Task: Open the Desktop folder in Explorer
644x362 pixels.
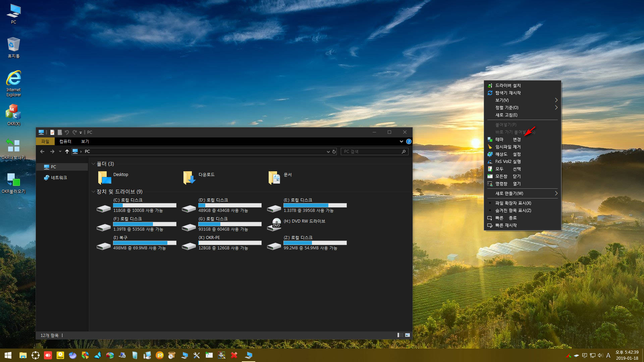Action: tap(113, 178)
